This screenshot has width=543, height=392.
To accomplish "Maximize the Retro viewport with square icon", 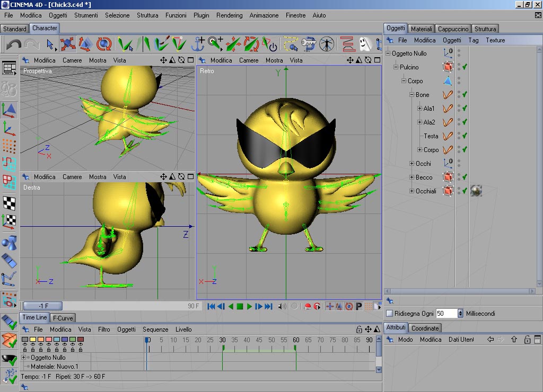I will [x=378, y=60].
